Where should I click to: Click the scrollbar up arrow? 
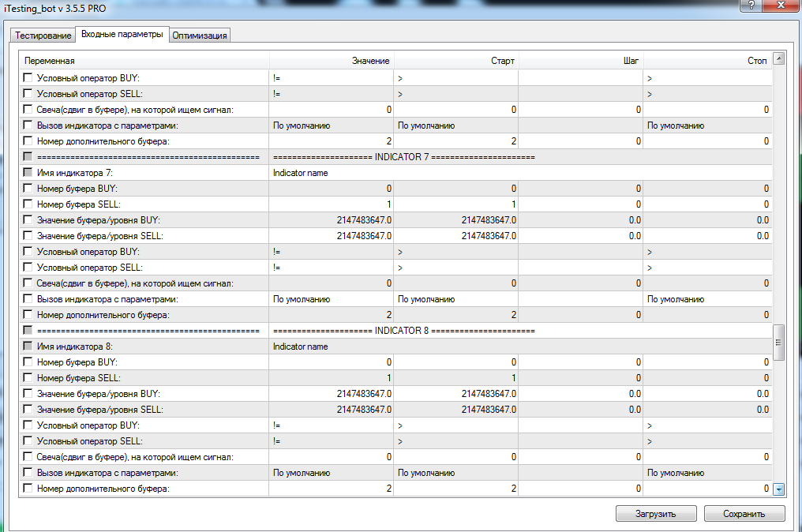click(x=778, y=58)
